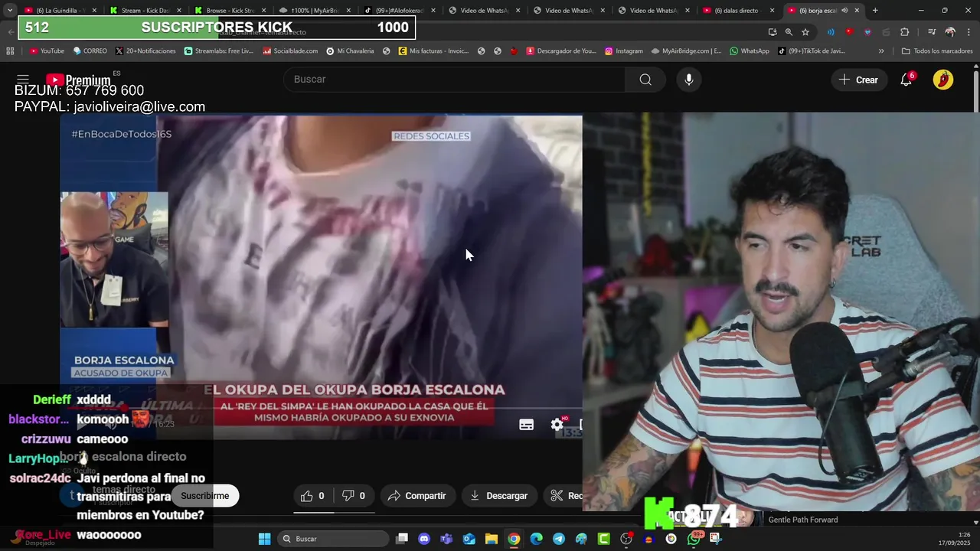Image resolution: width=980 pixels, height=551 pixels.
Task: Open the Streamlabs bookmark
Action: 218,51
